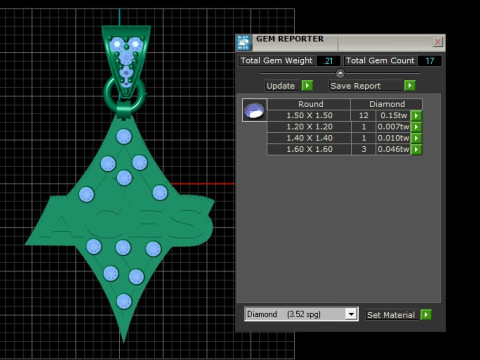The image size is (480, 360).
Task: Click the Update label
Action: 281,86
